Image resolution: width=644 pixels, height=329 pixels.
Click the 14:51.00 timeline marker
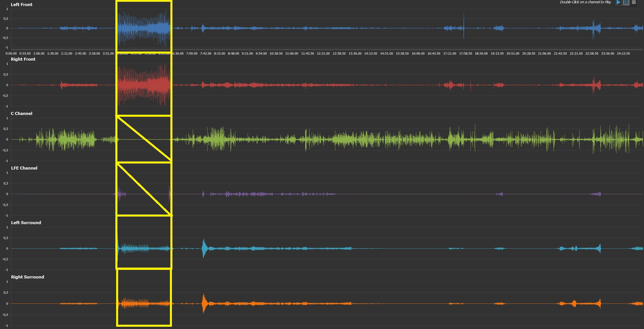pos(387,54)
